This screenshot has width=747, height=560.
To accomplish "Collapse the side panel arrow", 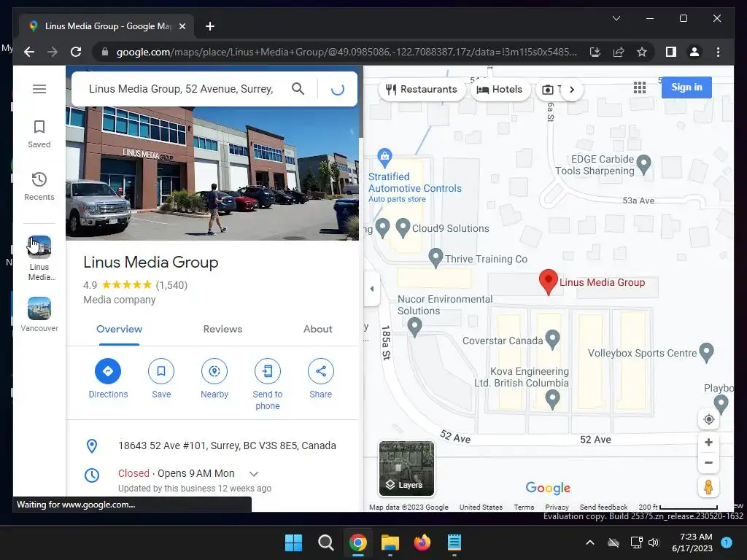I will 371,289.
